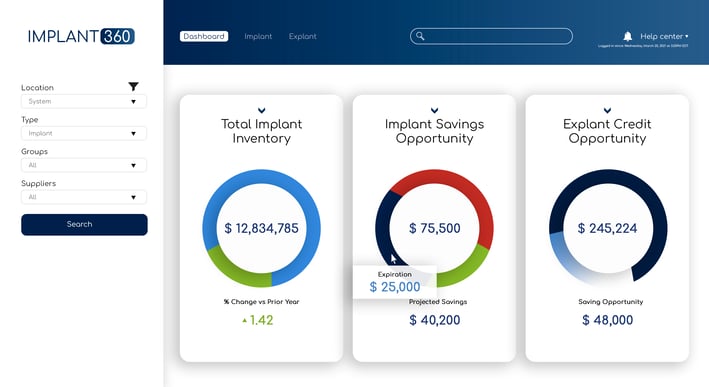Open the Type dropdown
This screenshot has width=709, height=387.
[84, 133]
